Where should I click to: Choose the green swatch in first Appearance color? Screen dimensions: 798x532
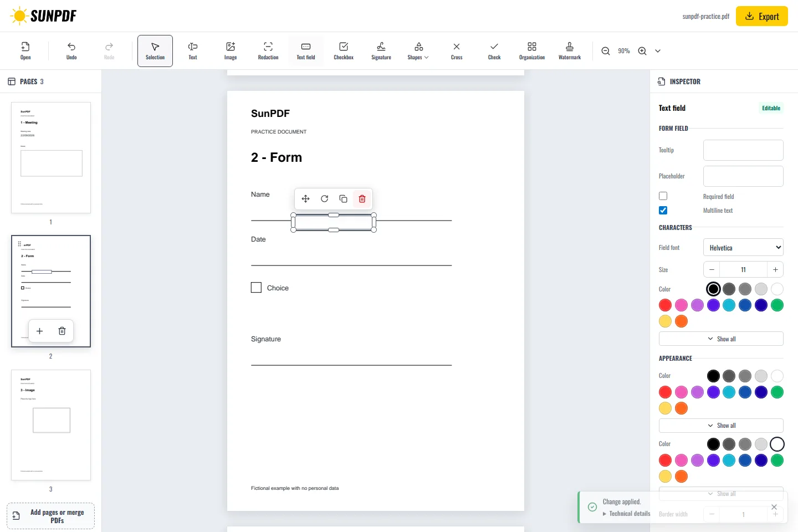point(777,392)
